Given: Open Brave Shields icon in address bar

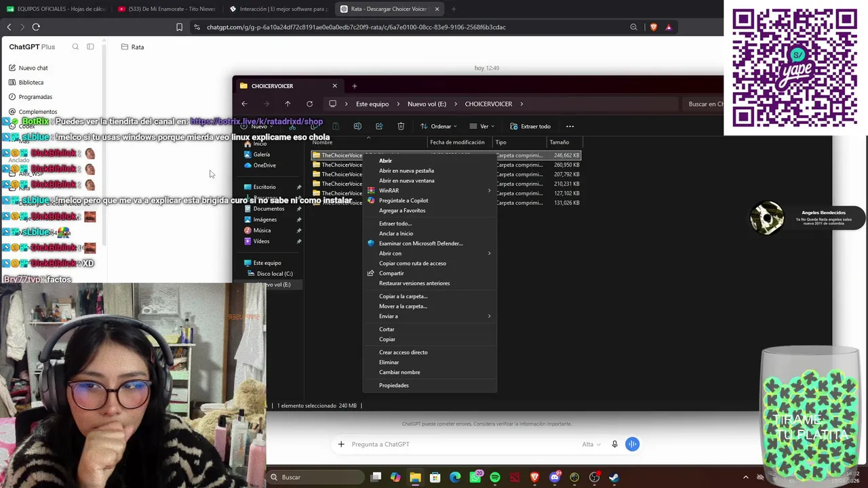Looking at the screenshot, I should [654, 27].
